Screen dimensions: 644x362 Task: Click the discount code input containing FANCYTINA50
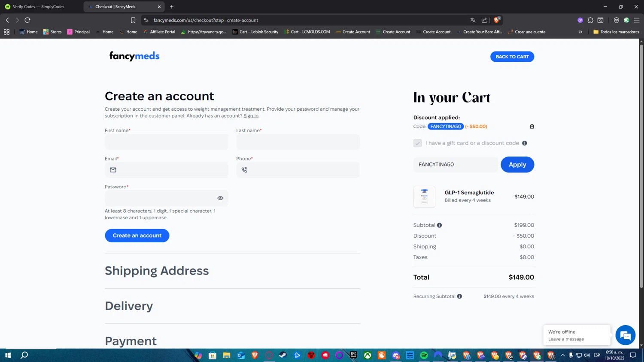click(456, 165)
